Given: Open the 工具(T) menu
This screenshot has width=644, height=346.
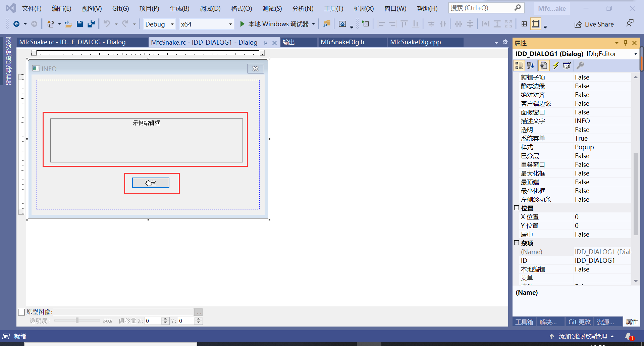Looking at the screenshot, I should [334, 8].
